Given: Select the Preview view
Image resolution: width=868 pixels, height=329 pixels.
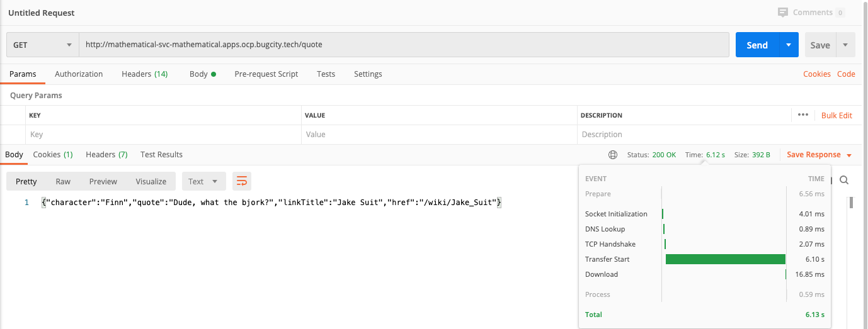Looking at the screenshot, I should pyautogui.click(x=103, y=181).
